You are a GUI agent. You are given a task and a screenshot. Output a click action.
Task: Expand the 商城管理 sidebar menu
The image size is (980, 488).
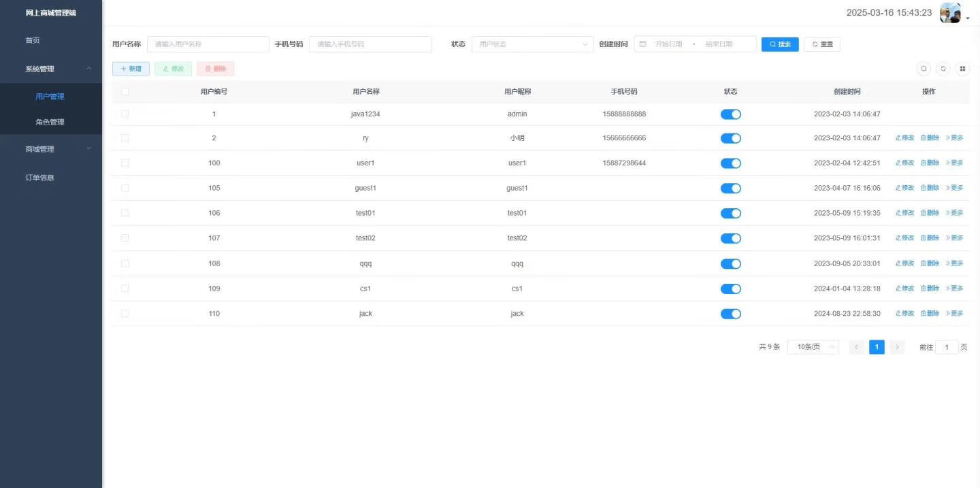51,149
